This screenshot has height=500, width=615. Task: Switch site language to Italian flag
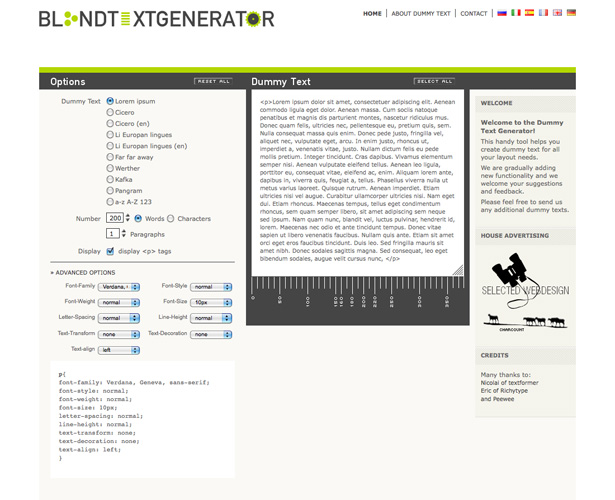click(516, 13)
